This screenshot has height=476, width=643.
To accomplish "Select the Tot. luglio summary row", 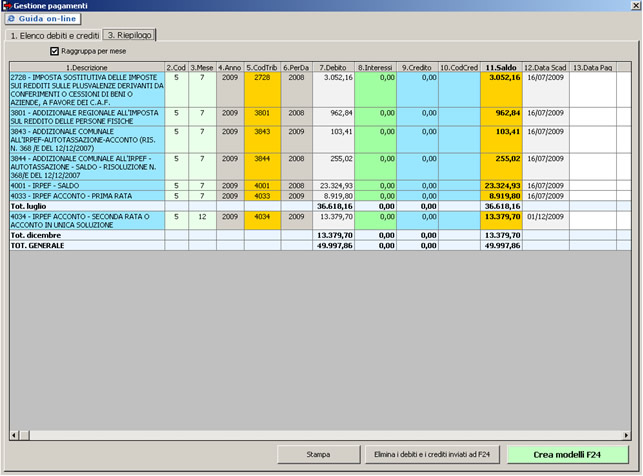I will point(87,205).
